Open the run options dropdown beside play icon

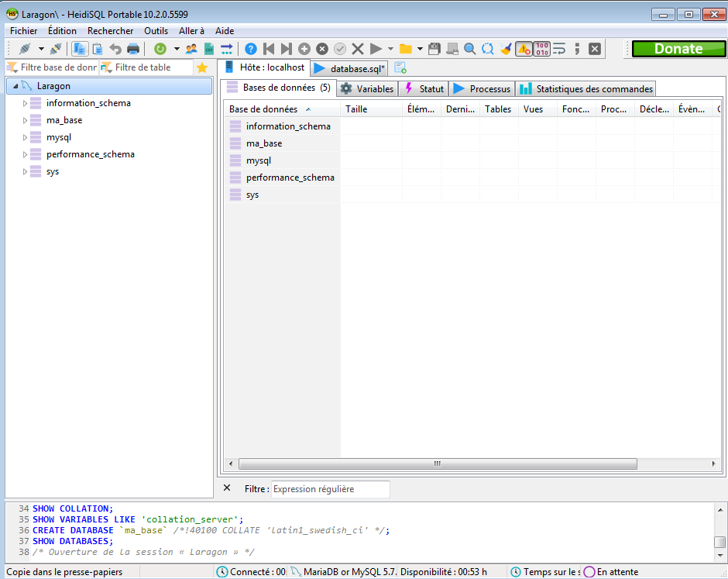[x=390, y=49]
